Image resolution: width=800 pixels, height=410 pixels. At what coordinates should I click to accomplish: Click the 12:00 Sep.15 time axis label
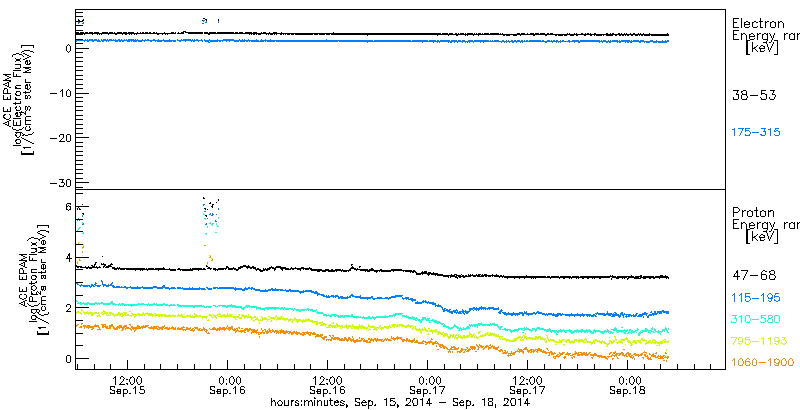click(x=127, y=386)
